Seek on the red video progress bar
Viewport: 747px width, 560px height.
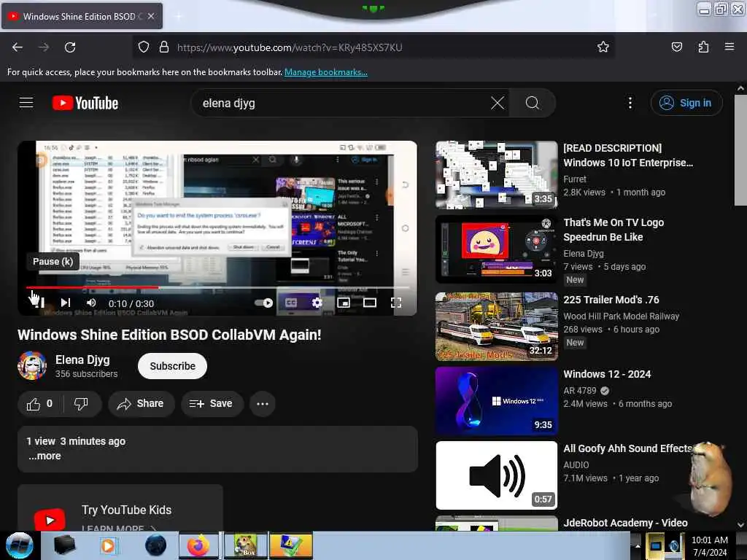[217, 287]
